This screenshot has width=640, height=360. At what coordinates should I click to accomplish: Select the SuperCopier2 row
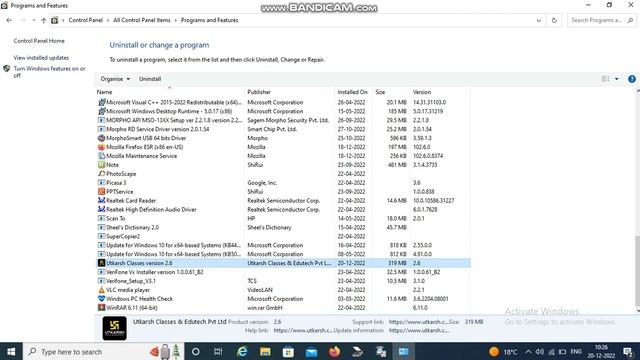pyautogui.click(x=283, y=236)
